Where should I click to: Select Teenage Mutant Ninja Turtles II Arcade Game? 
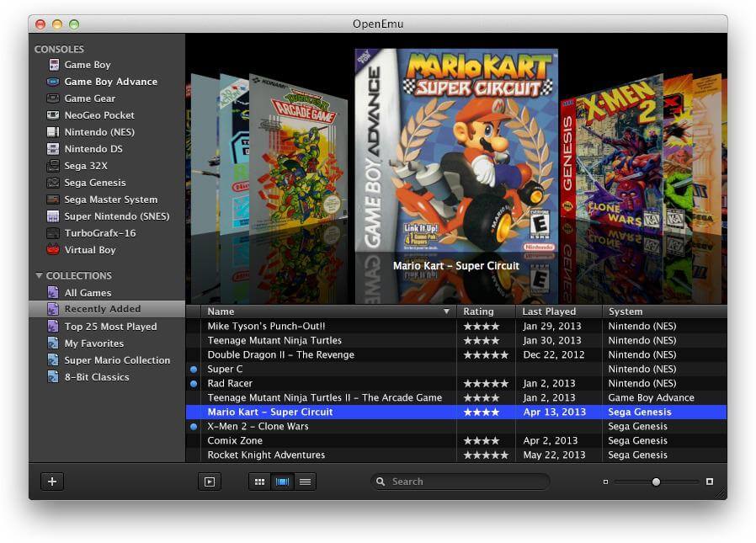(x=456, y=398)
